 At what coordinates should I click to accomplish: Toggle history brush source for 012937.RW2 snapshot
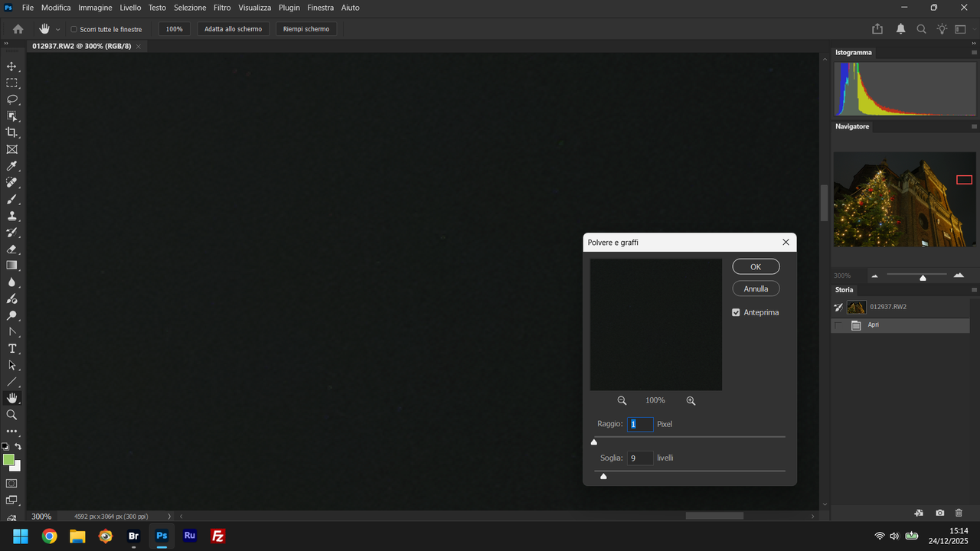(838, 308)
